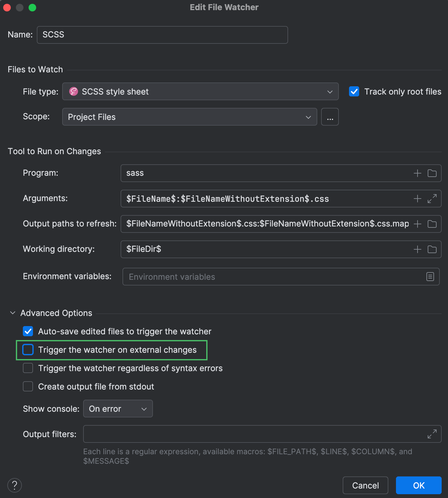
Task: Expand the Arguments field editor
Action: tap(432, 199)
